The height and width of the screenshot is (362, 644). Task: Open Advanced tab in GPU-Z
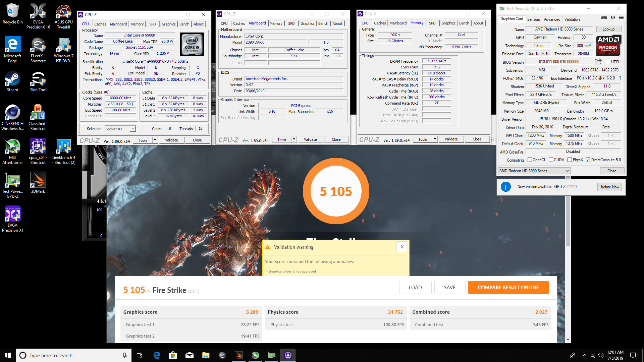552,19
